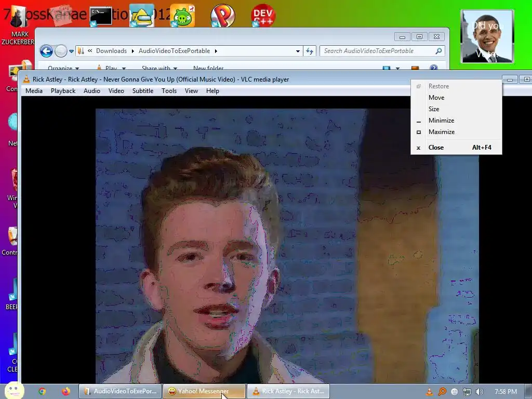Open Google Chrome from the taskbar
Screen dimensions: 532x399
(42, 391)
